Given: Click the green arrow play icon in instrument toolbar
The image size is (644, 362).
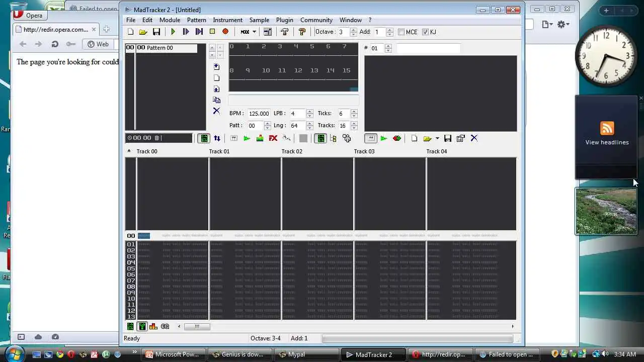Looking at the screenshot, I should pyautogui.click(x=383, y=138).
